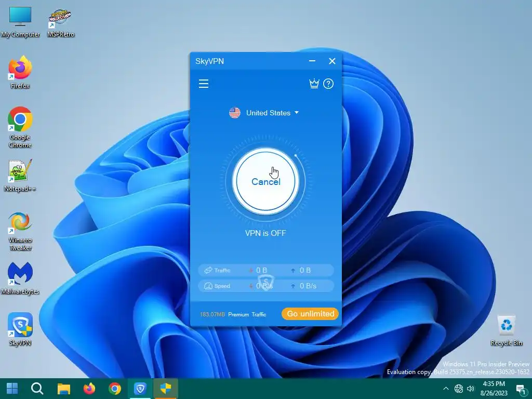Open SkyVPN help question mark icon
The width and height of the screenshot is (532, 399).
pyautogui.click(x=328, y=84)
